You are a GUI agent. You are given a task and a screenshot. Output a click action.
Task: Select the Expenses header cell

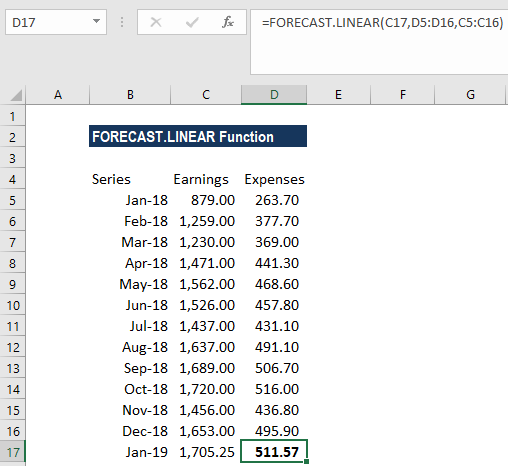[x=274, y=179]
